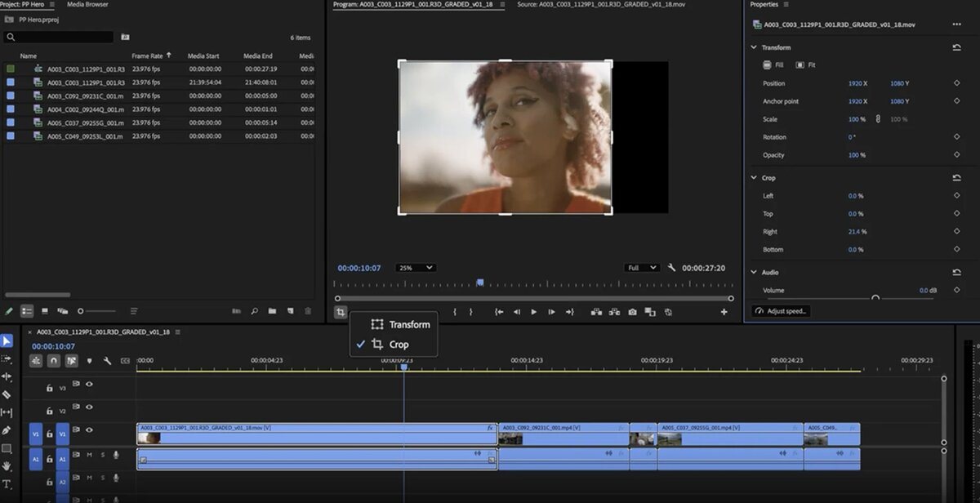
Task: Click Add Marker icon in timeline
Action: (x=90, y=361)
